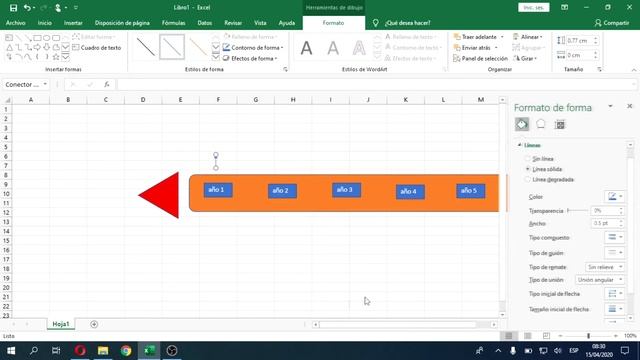Choose the second highlighted line style thumbnail

(172, 47)
